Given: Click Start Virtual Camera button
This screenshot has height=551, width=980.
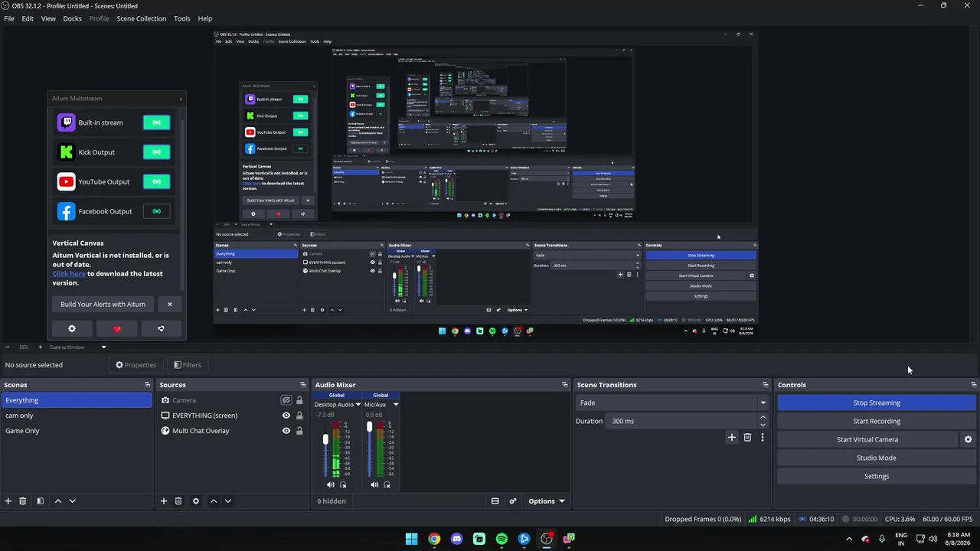Looking at the screenshot, I should pyautogui.click(x=867, y=439).
